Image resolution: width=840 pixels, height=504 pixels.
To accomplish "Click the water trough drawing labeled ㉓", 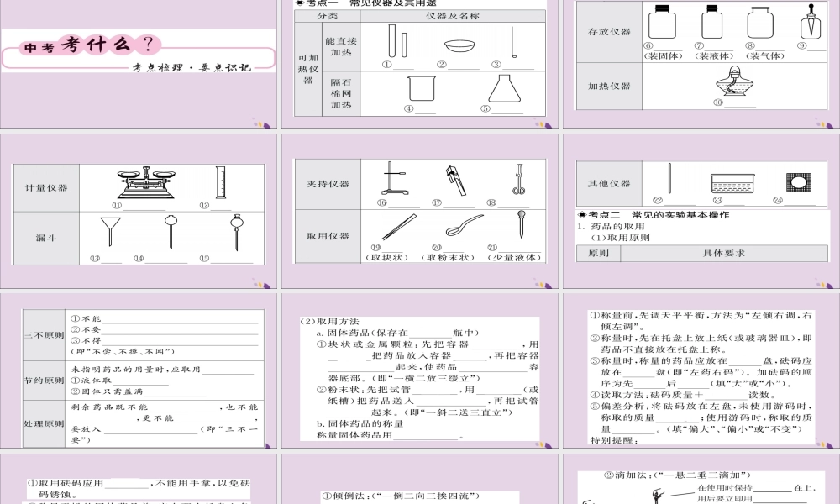I will click(732, 182).
